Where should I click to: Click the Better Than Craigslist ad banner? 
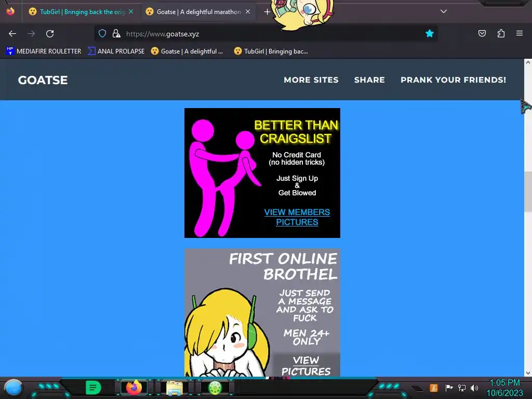click(262, 173)
